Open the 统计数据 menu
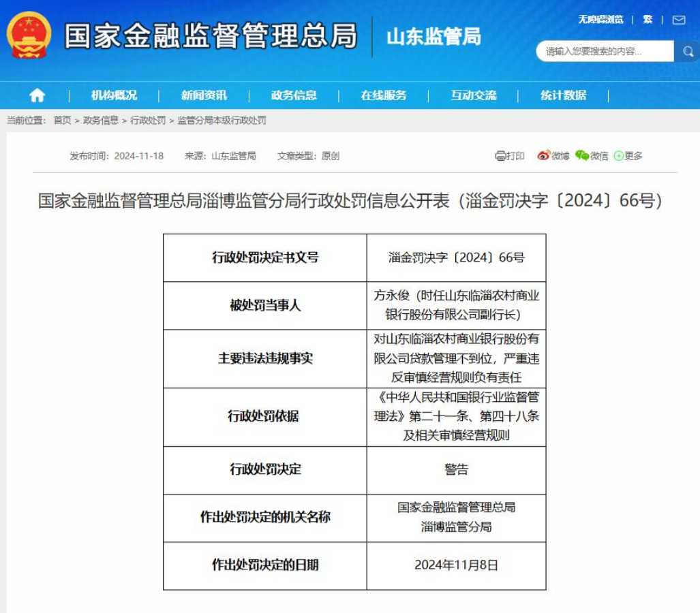Image resolution: width=700 pixels, height=613 pixels. 564,95
